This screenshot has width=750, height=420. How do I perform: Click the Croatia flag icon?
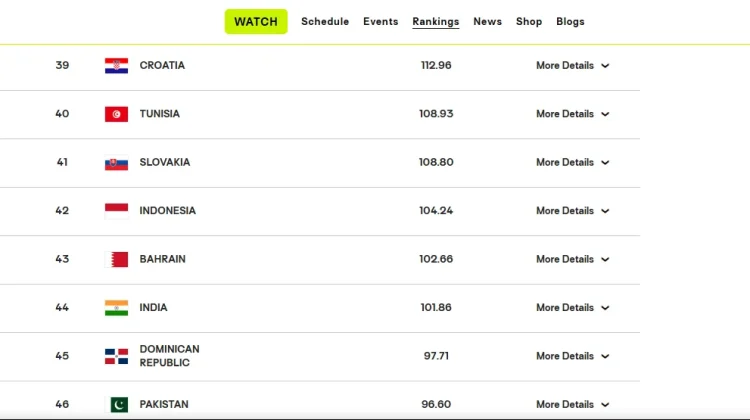[116, 66]
